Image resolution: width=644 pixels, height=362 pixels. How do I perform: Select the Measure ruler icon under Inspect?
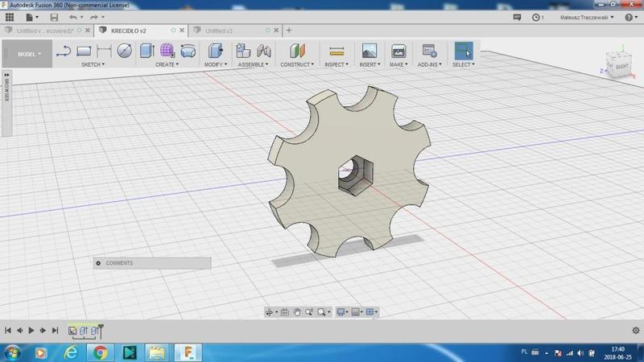click(x=336, y=51)
